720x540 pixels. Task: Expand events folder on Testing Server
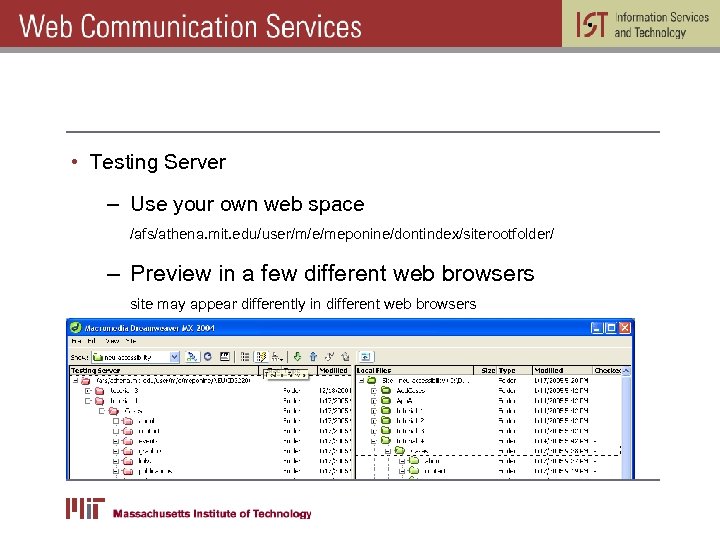(x=116, y=441)
